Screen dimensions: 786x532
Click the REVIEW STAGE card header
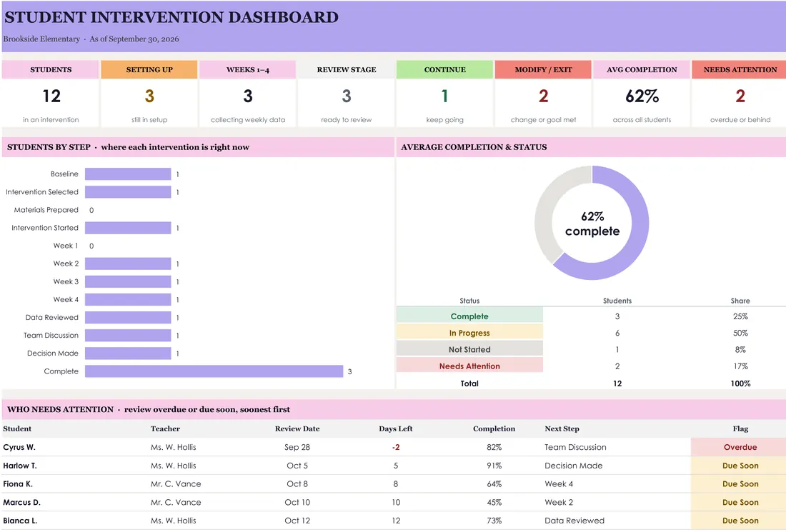[x=347, y=70]
